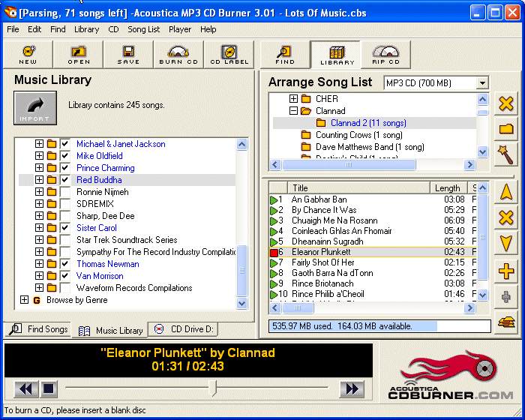Screen dimensions: 525x420
Task: Click the SAVE disk icon
Action: (x=128, y=55)
